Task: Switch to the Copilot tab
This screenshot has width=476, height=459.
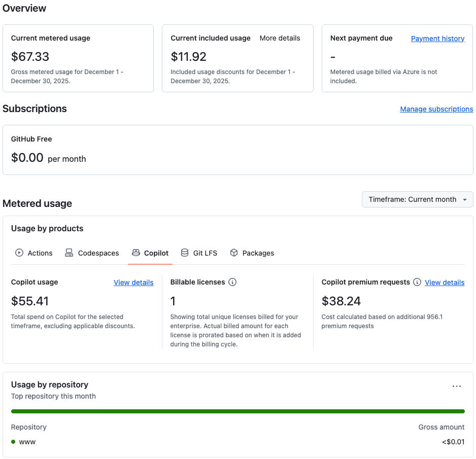Action: click(150, 253)
